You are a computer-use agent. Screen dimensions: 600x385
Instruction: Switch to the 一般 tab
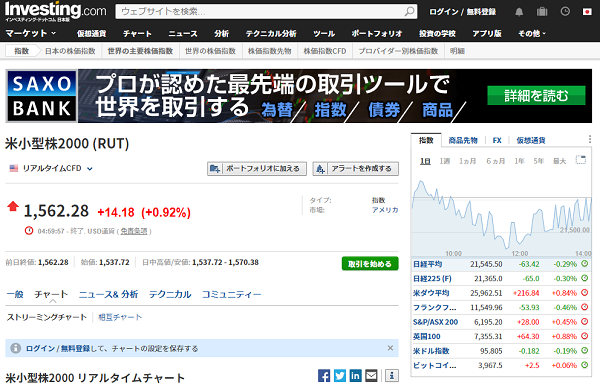click(x=15, y=294)
